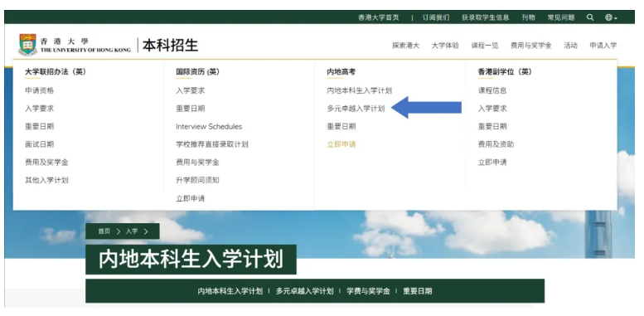Open the 费用与奖学金 main menu
The width and height of the screenshot is (644, 316).
531,46
